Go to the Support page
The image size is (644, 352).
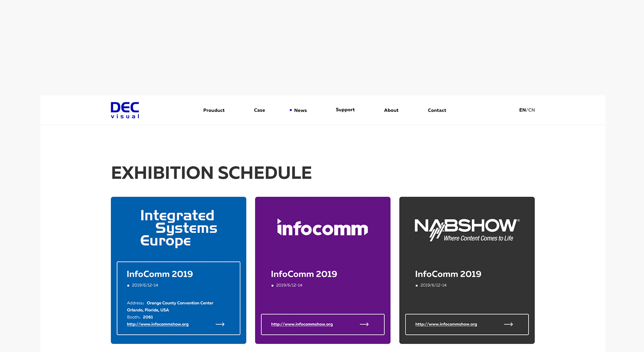click(345, 110)
